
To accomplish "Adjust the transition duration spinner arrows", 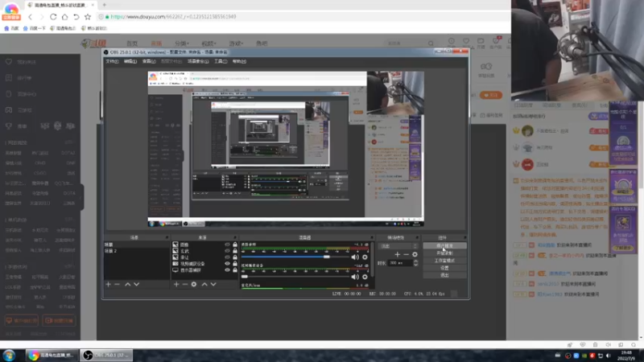I will 415,263.
